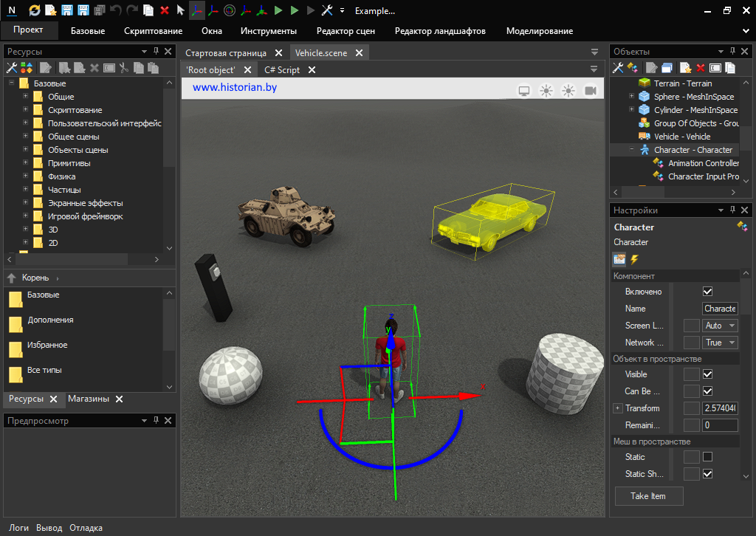Open the Редактор сцен ribbon tab
756x536 pixels.
346,31
